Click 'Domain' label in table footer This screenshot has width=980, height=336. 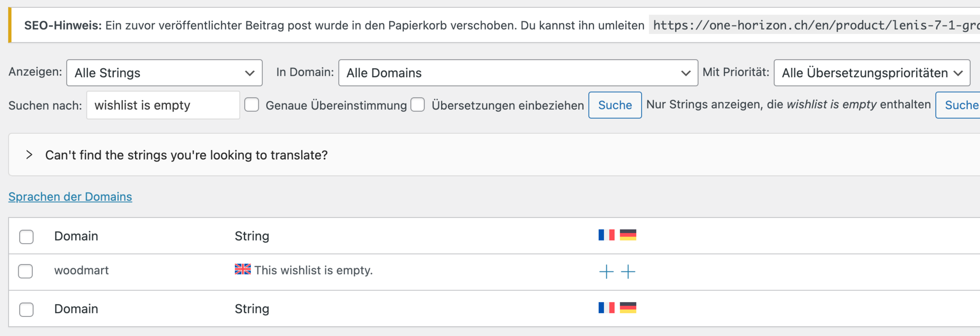[76, 309]
